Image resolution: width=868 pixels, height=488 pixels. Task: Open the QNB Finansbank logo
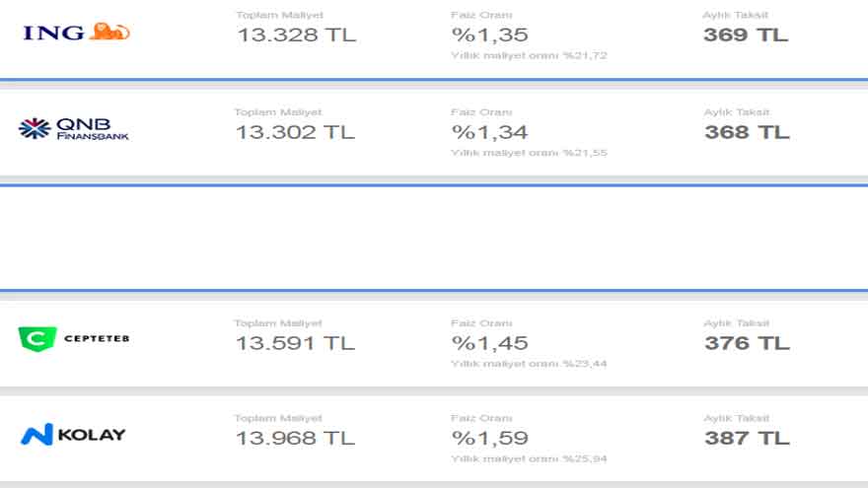click(74, 129)
